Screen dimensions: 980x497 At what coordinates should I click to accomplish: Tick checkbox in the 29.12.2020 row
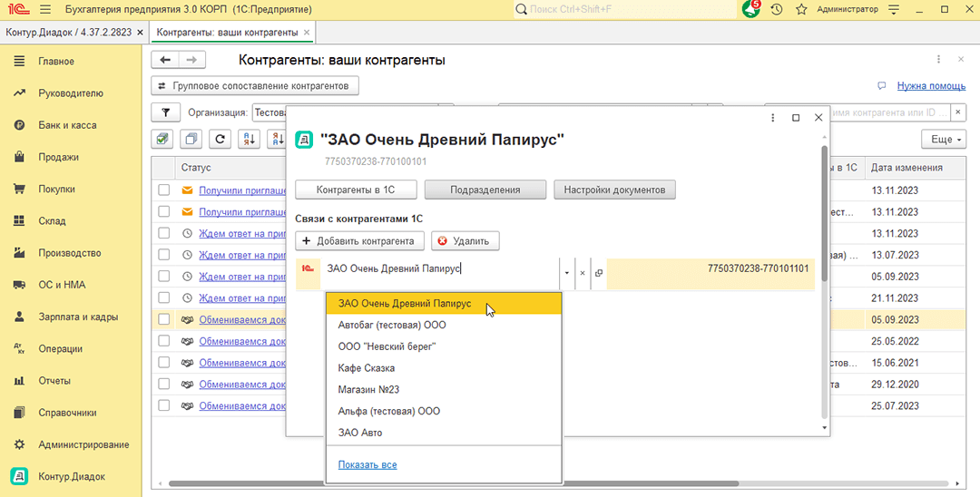point(163,384)
